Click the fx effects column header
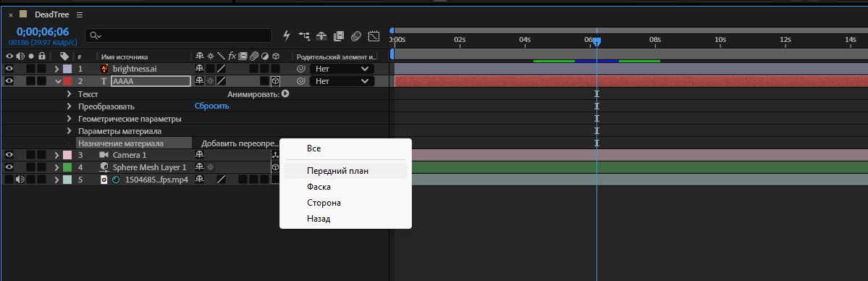Screen dimensions: 868x281 [x=232, y=56]
